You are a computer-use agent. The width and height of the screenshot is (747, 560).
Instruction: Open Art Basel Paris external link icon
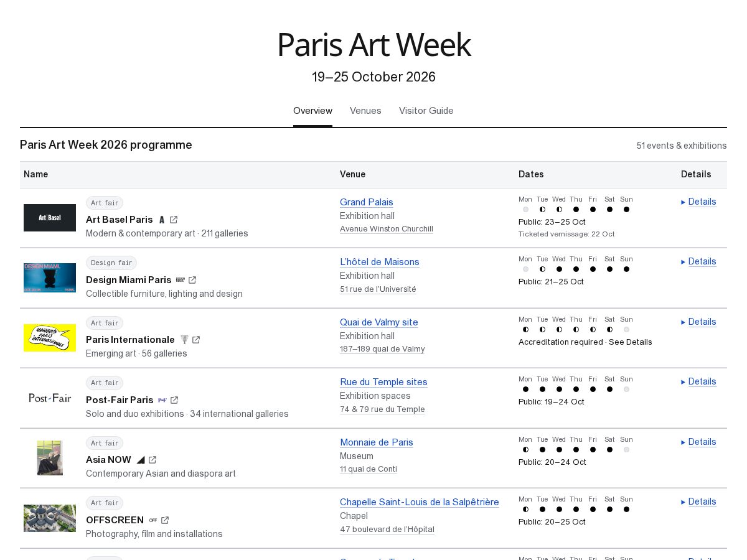pyautogui.click(x=174, y=220)
